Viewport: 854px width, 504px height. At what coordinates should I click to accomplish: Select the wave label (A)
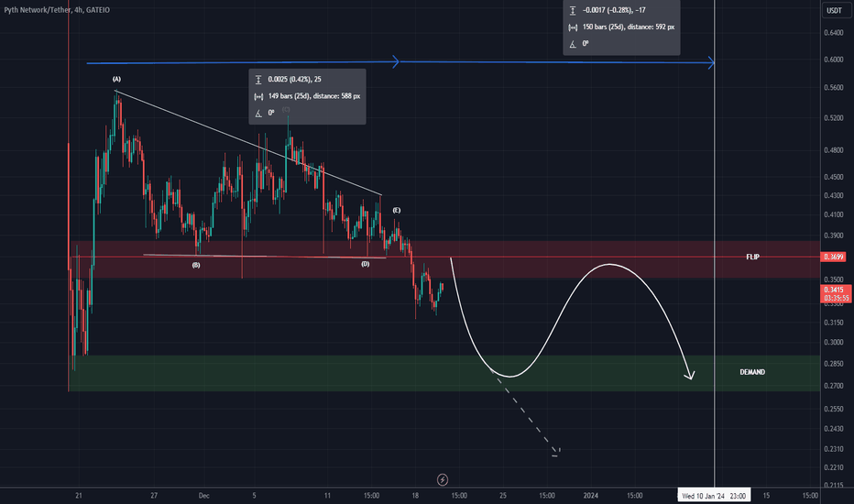click(x=116, y=79)
